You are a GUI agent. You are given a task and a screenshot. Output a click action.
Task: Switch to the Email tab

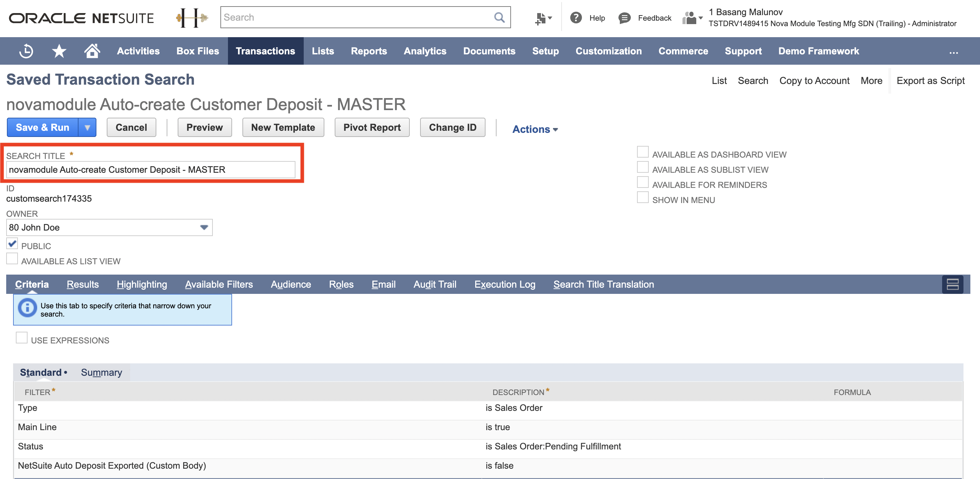coord(383,284)
